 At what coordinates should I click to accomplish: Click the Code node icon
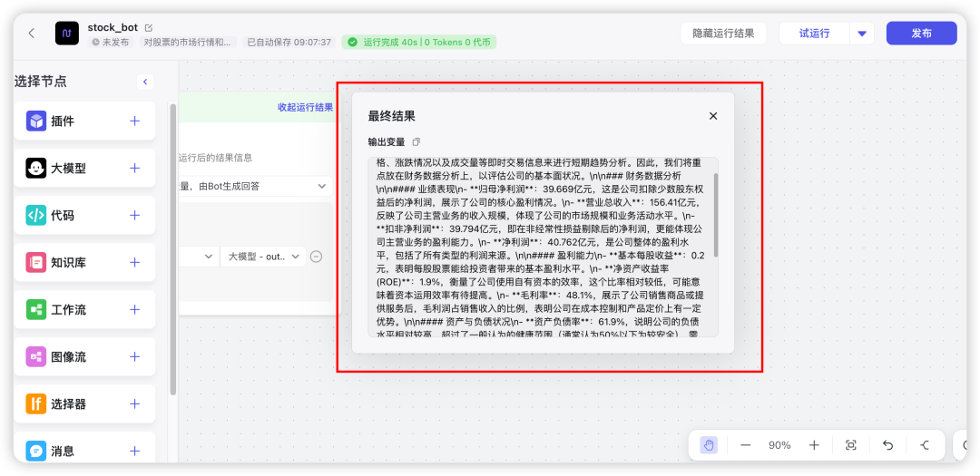35,216
